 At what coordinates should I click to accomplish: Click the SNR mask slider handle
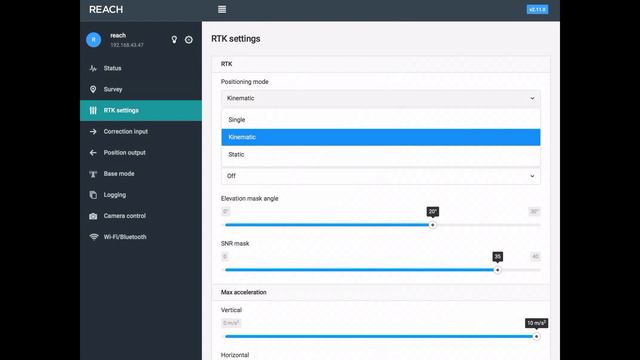coord(497,270)
